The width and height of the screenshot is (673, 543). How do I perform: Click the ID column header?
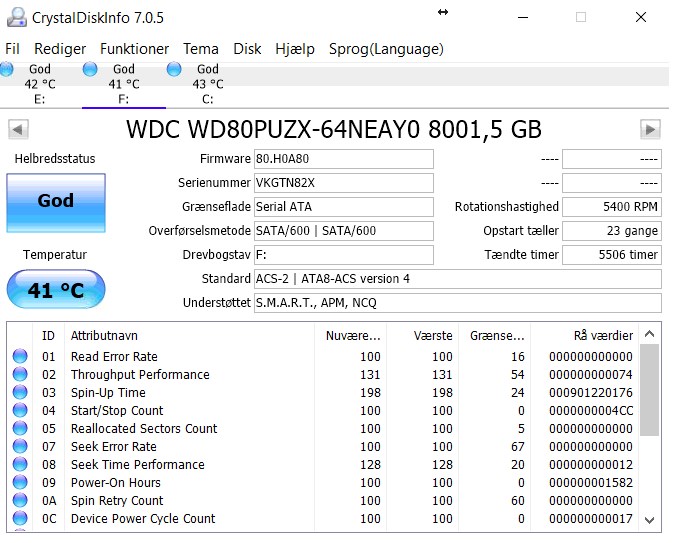coord(49,336)
